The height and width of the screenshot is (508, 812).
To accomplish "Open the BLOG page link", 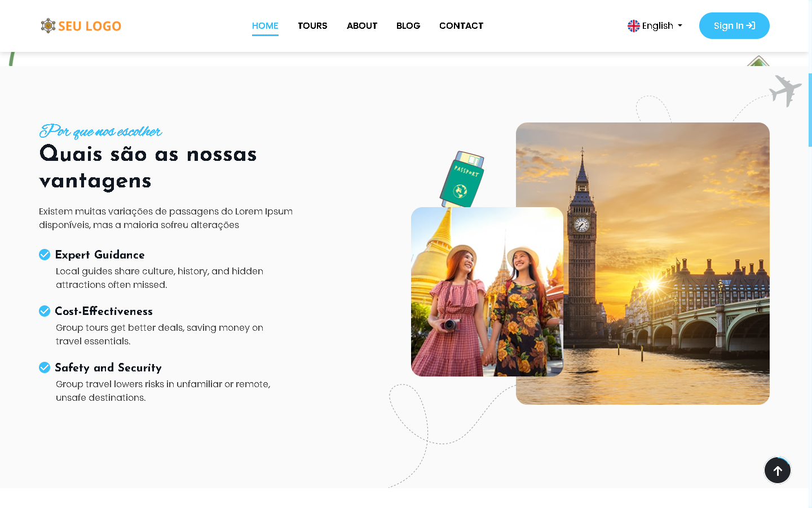I will 408,26.
